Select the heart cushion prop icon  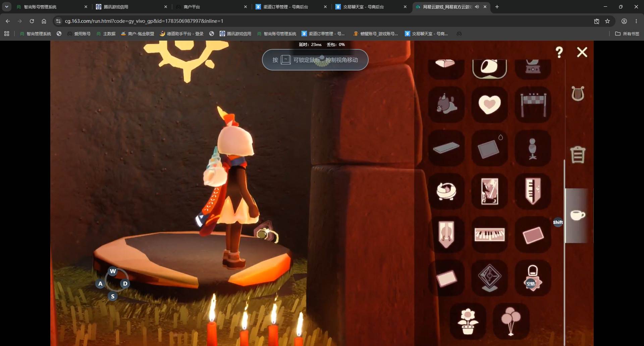(x=489, y=104)
